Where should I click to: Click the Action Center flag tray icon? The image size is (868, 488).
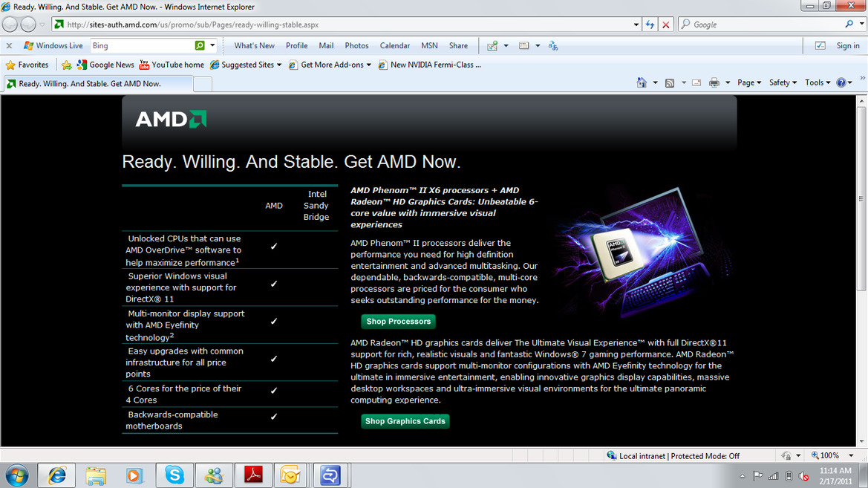coord(758,476)
